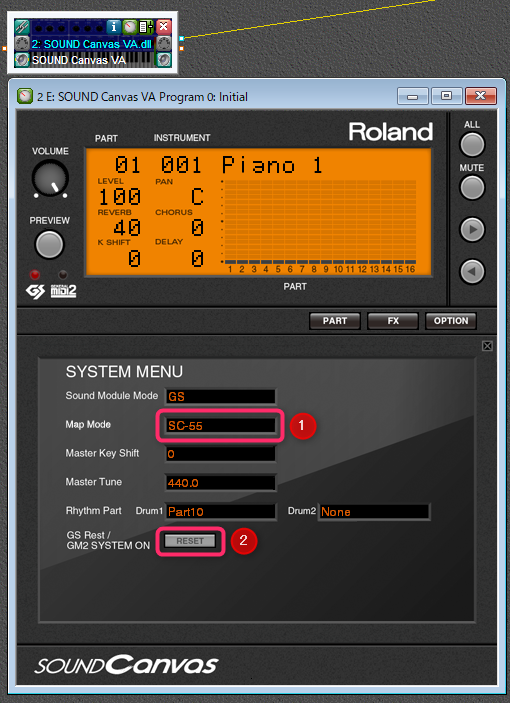Click the VOLUME knob
The image size is (510, 703).
pyautogui.click(x=50, y=179)
